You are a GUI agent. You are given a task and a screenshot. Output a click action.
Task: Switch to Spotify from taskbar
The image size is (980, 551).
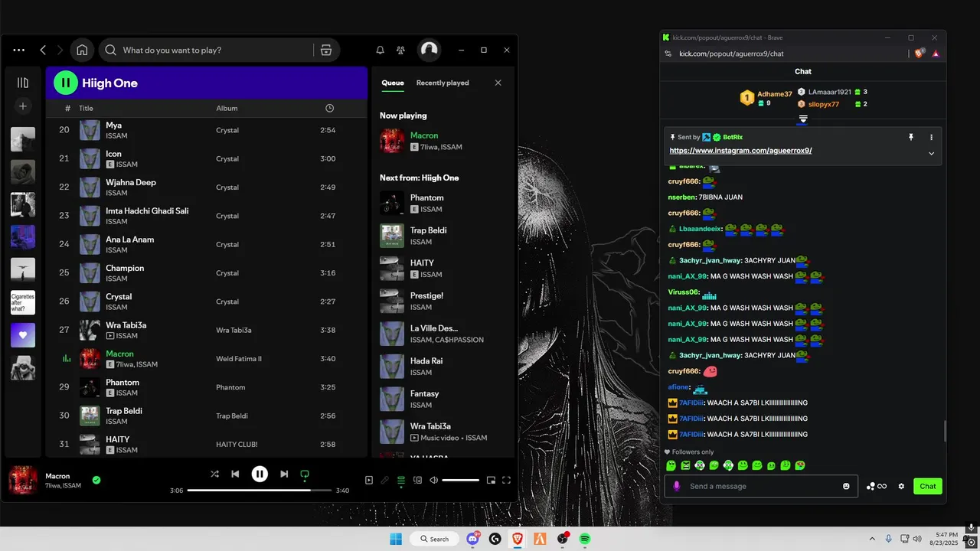[x=585, y=539]
